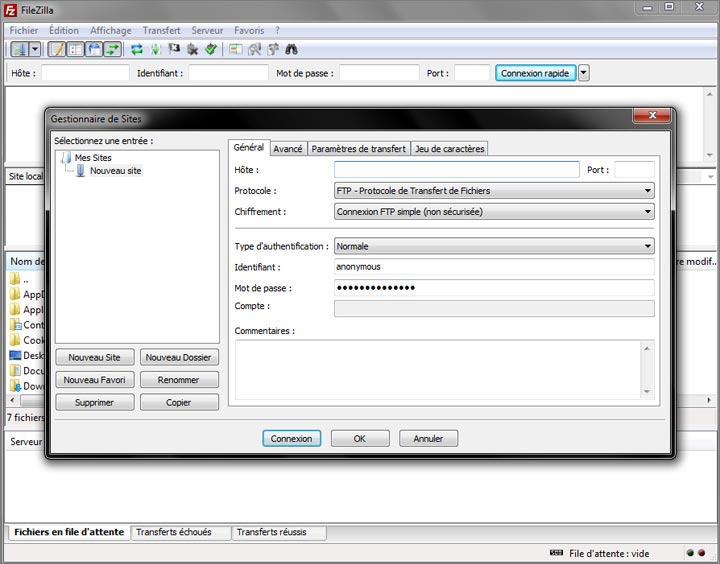Click the quick connect Hôte field
The width and height of the screenshot is (720, 564).
point(85,73)
